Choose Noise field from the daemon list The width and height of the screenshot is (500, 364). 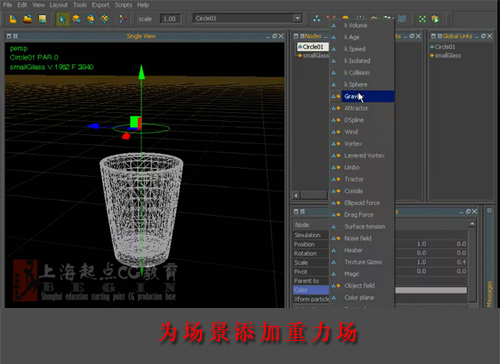pos(362,238)
